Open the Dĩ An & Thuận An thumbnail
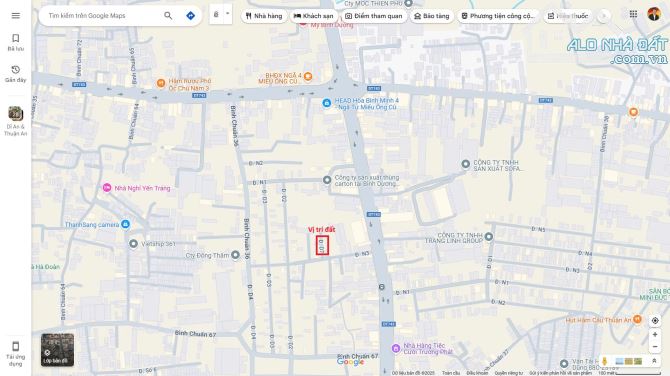 (15, 114)
